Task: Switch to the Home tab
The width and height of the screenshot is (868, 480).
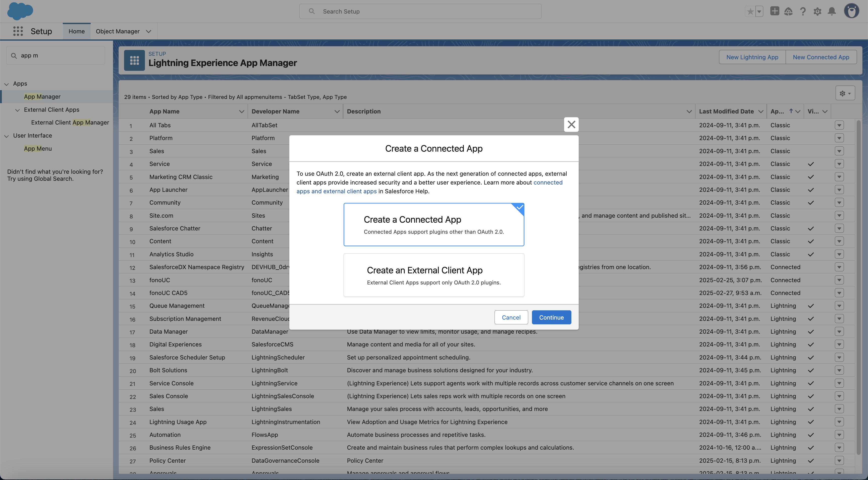Action: pos(77,31)
